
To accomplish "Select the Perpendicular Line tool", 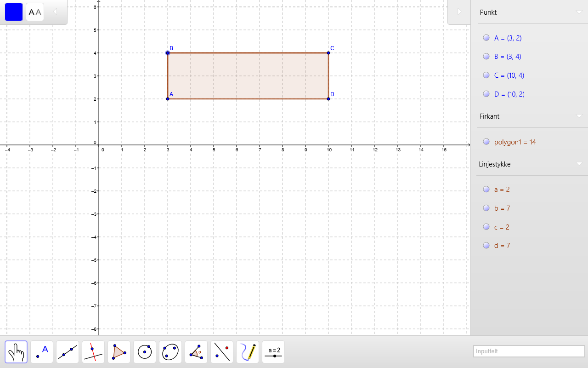I will coord(93,352).
